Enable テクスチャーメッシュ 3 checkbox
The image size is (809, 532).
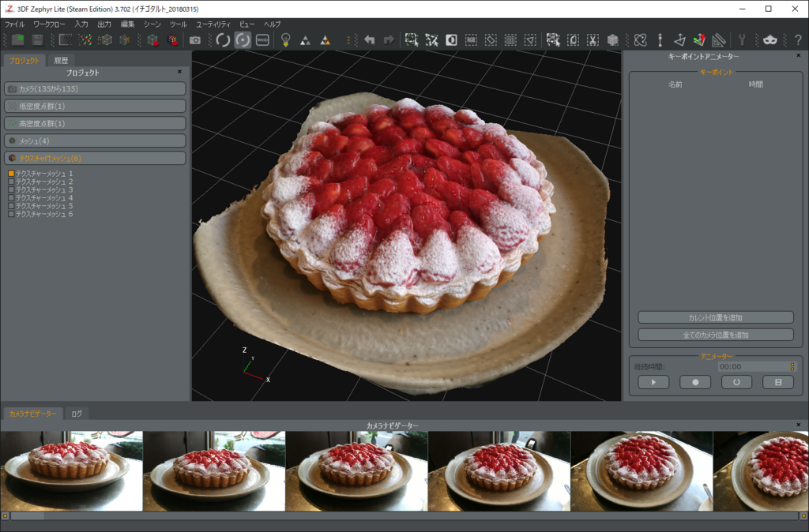click(x=11, y=189)
